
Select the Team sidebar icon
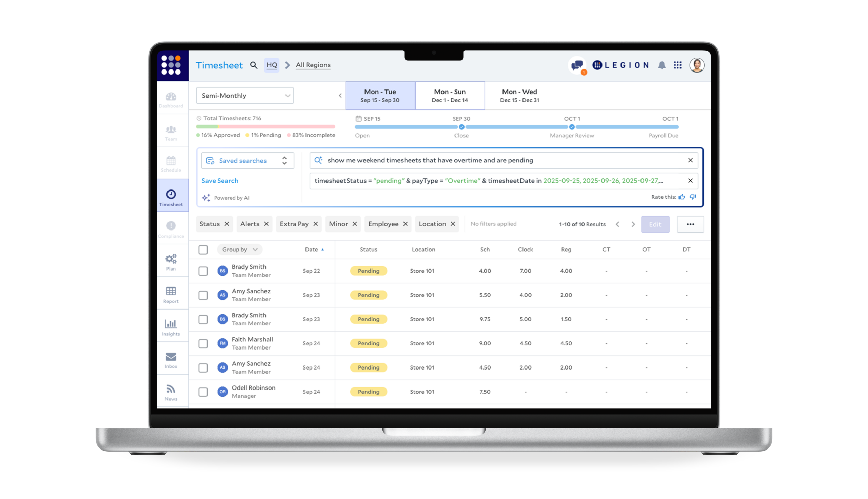171,132
